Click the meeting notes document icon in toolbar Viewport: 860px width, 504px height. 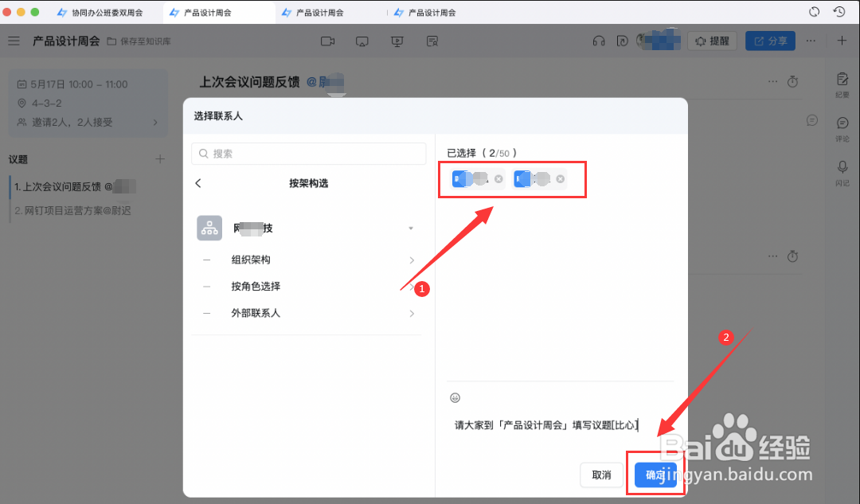[x=432, y=41]
